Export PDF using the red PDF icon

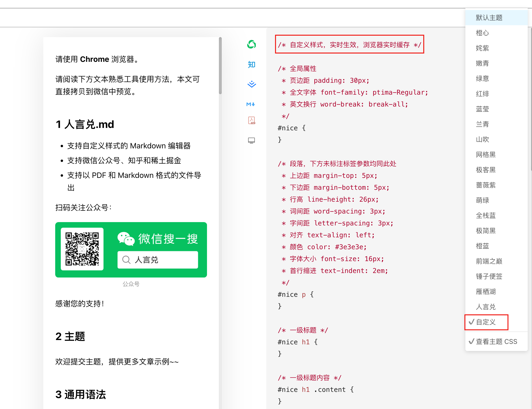click(251, 120)
